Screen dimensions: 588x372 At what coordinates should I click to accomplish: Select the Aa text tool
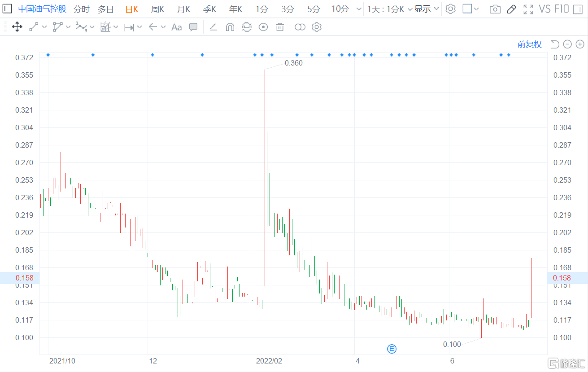pos(177,27)
